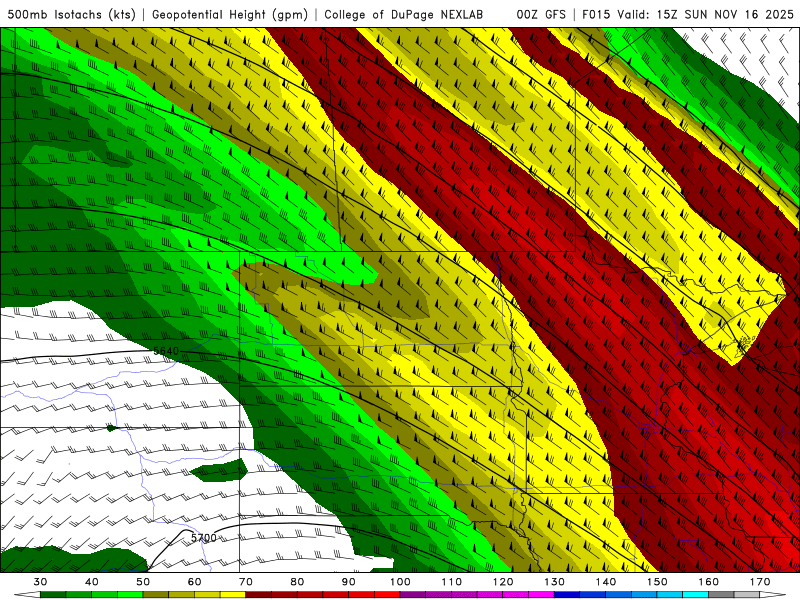Click the 90 label on the color scale

click(x=348, y=582)
